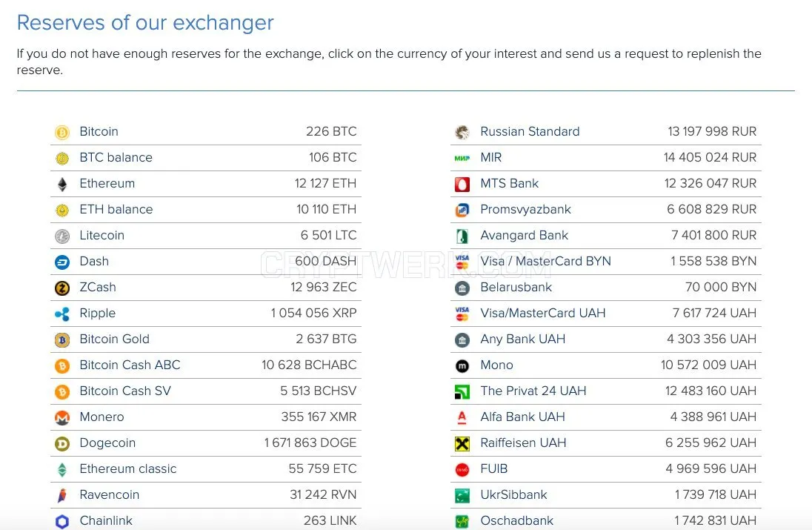Click the Privat 24 green icon
The image size is (812, 530).
[x=462, y=391]
